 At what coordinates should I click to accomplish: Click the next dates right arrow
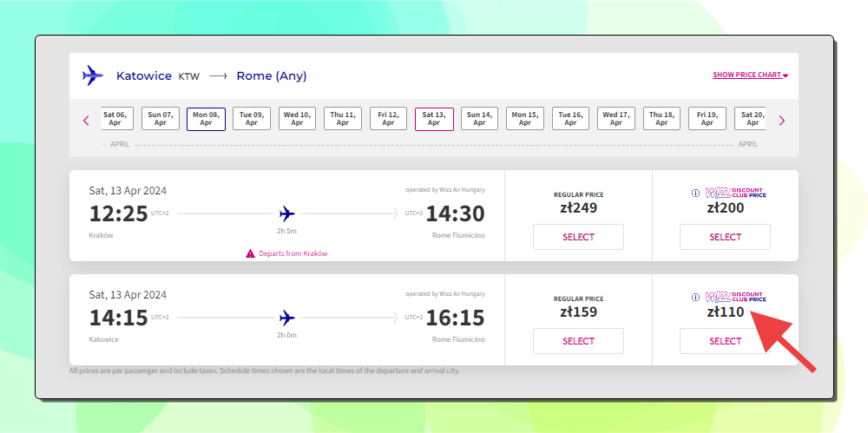[782, 120]
